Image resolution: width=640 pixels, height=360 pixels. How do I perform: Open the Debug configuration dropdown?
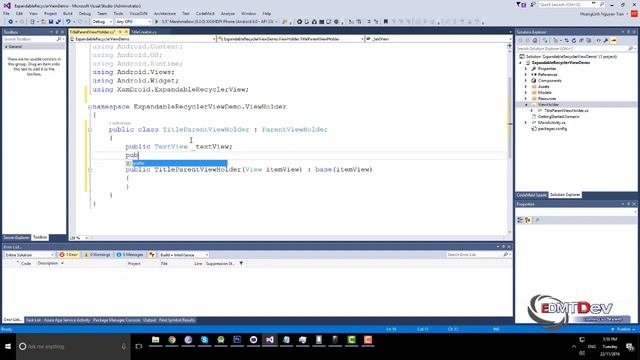(x=102, y=22)
